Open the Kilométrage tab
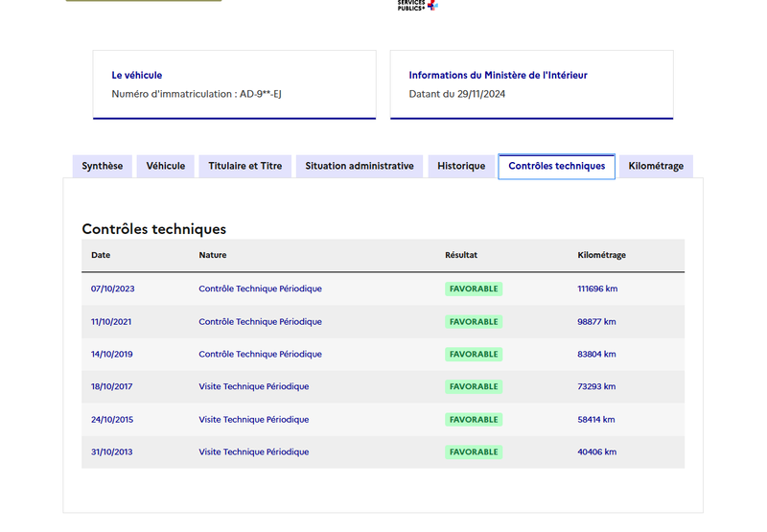 click(x=656, y=166)
